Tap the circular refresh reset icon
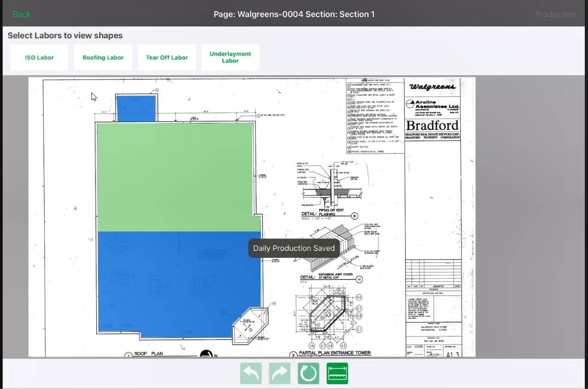588x389 pixels. tap(308, 373)
